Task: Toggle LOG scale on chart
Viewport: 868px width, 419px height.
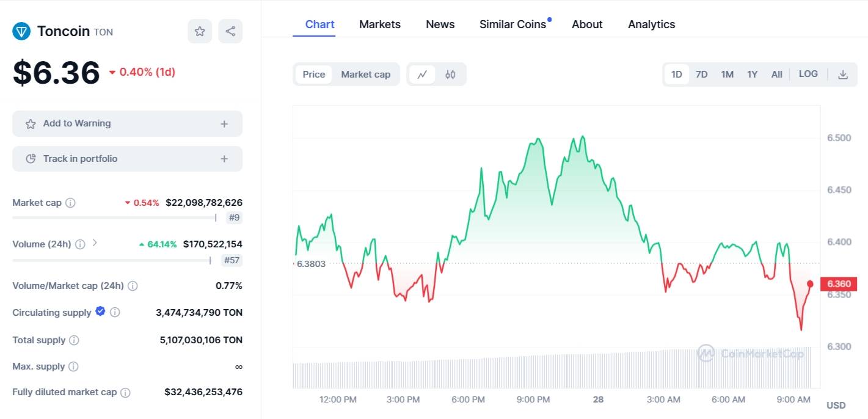Action: (808, 74)
